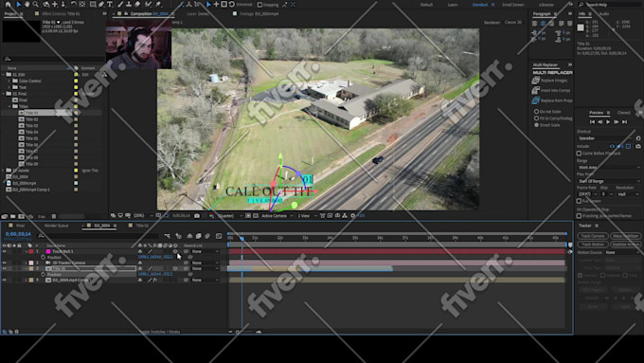Image resolution: width=644 pixels, height=363 pixels.
Task: Open the Graph Editor icon in timeline
Action: click(219, 236)
